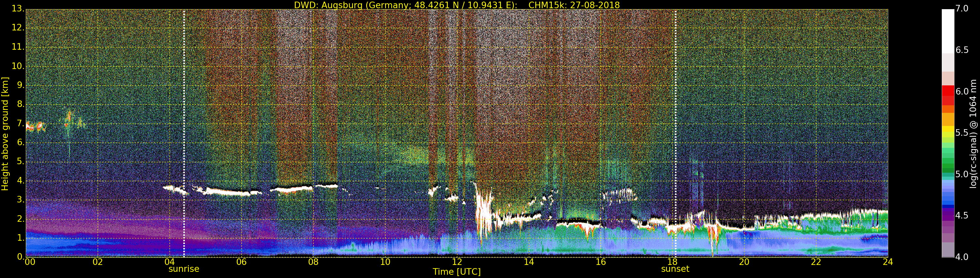Click the '02' time tick label
The height and width of the screenshot is (278, 980).
pyautogui.click(x=98, y=262)
